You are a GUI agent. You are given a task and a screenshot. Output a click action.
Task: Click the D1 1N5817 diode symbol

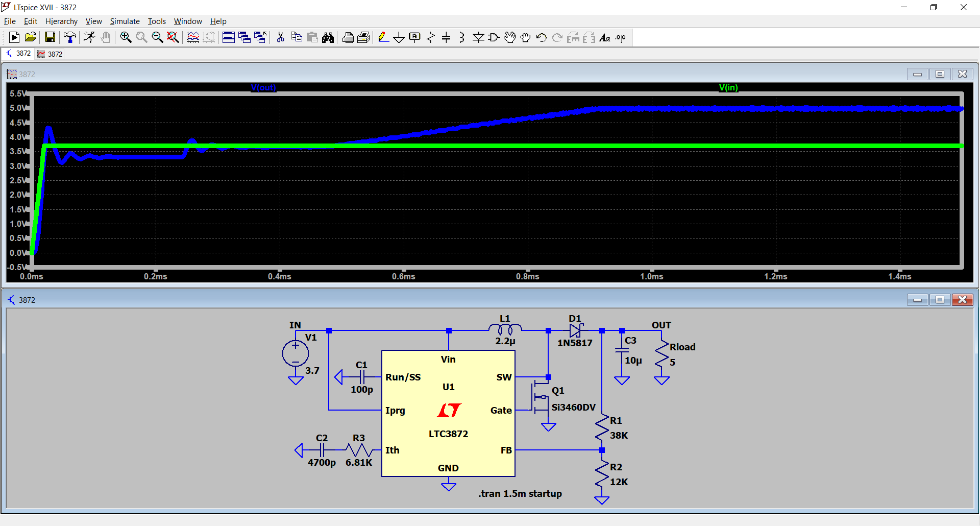click(576, 330)
